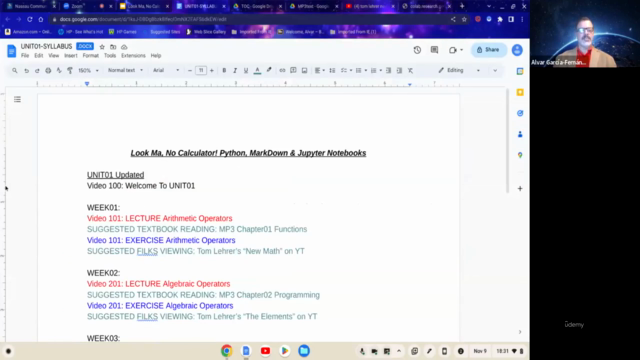Open Keep notes side panel icon
The image size is (640, 360).
[520, 92]
